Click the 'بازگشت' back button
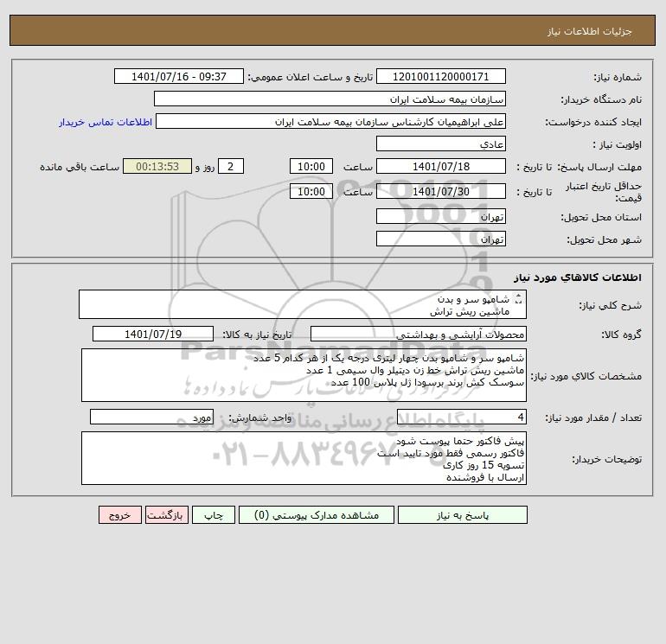 [x=166, y=515]
